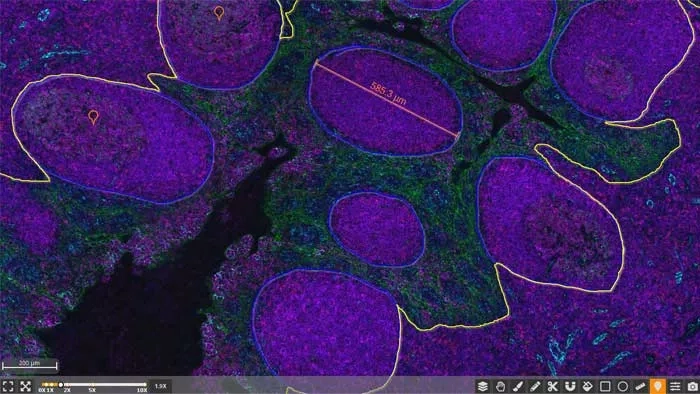Select the scissors cut tool
The image size is (700, 394).
(x=553, y=386)
